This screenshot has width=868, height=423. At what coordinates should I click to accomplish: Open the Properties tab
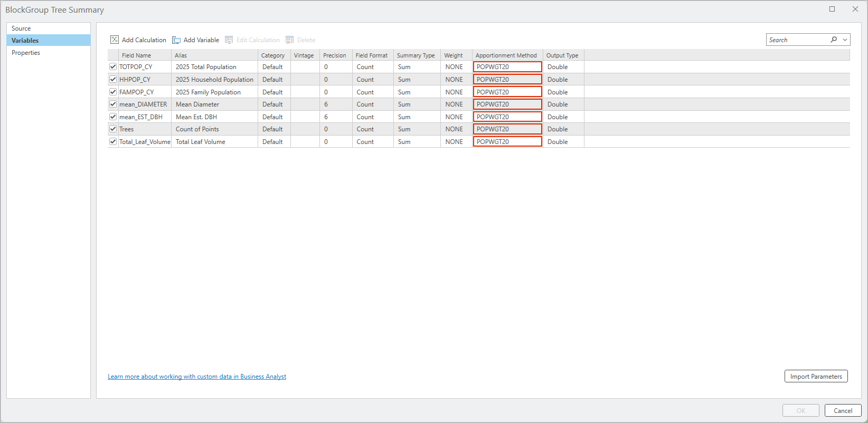coord(26,53)
